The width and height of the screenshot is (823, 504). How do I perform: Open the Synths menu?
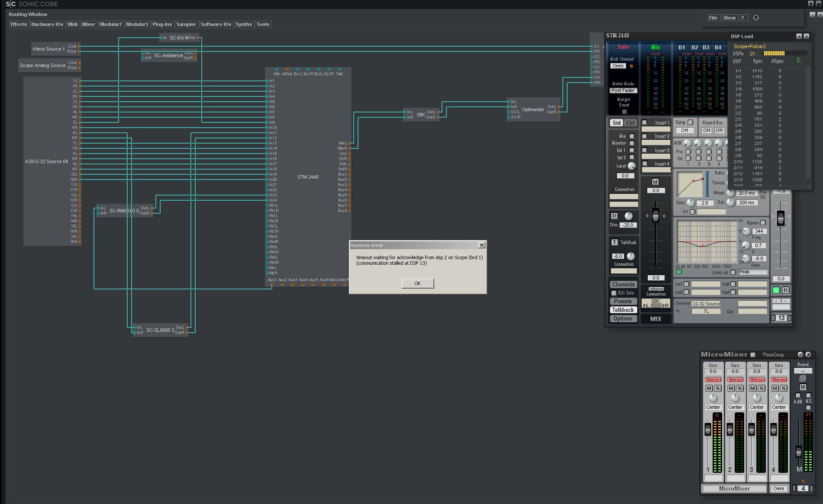244,24
